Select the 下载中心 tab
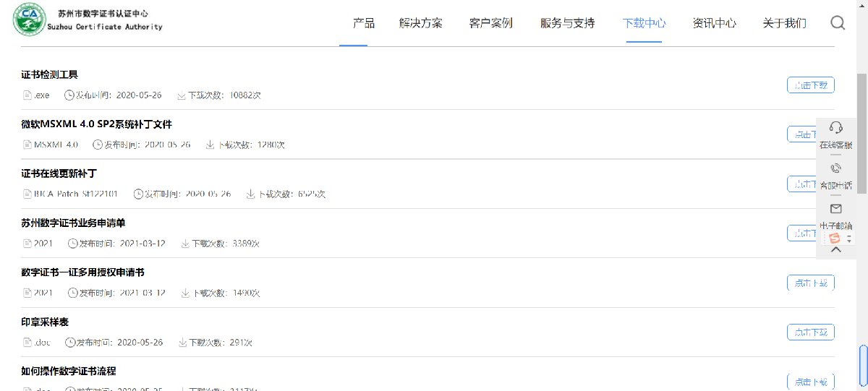 [x=644, y=23]
